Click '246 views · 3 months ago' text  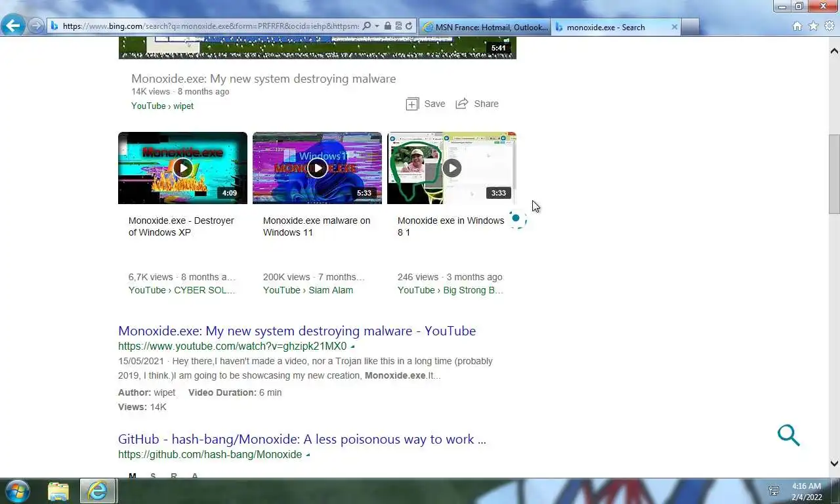(450, 277)
